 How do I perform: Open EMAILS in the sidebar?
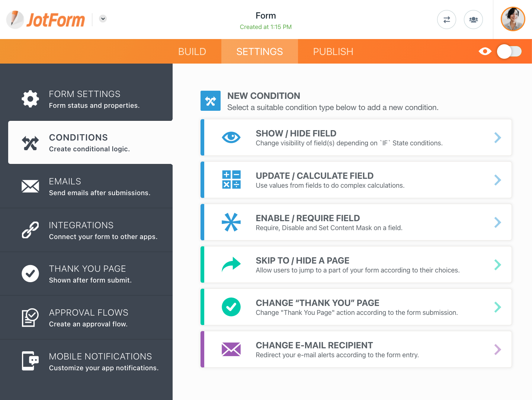[86, 186]
